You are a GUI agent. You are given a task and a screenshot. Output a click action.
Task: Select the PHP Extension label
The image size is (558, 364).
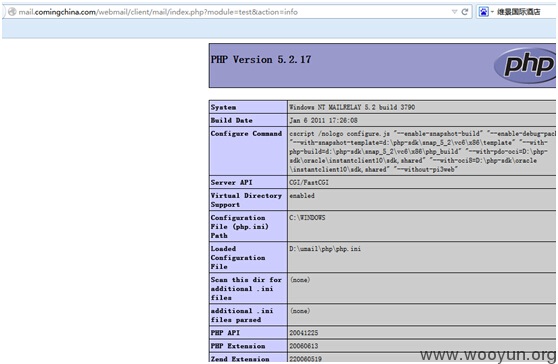click(x=238, y=346)
